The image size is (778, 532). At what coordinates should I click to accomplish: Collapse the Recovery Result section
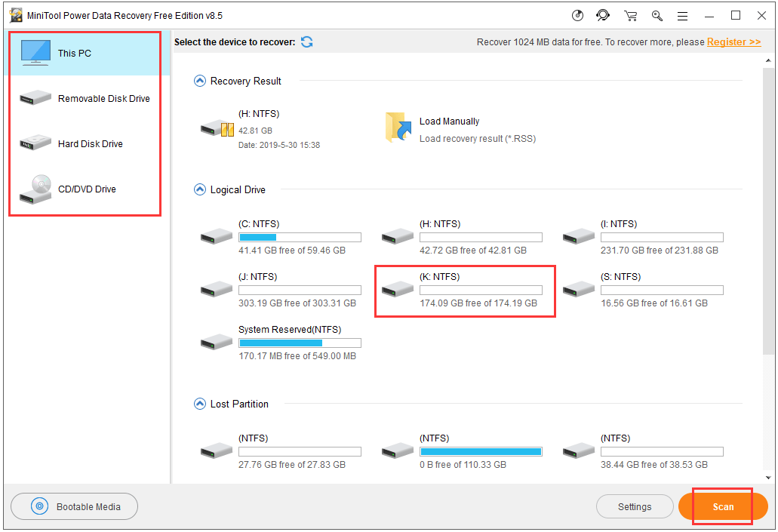tap(199, 81)
